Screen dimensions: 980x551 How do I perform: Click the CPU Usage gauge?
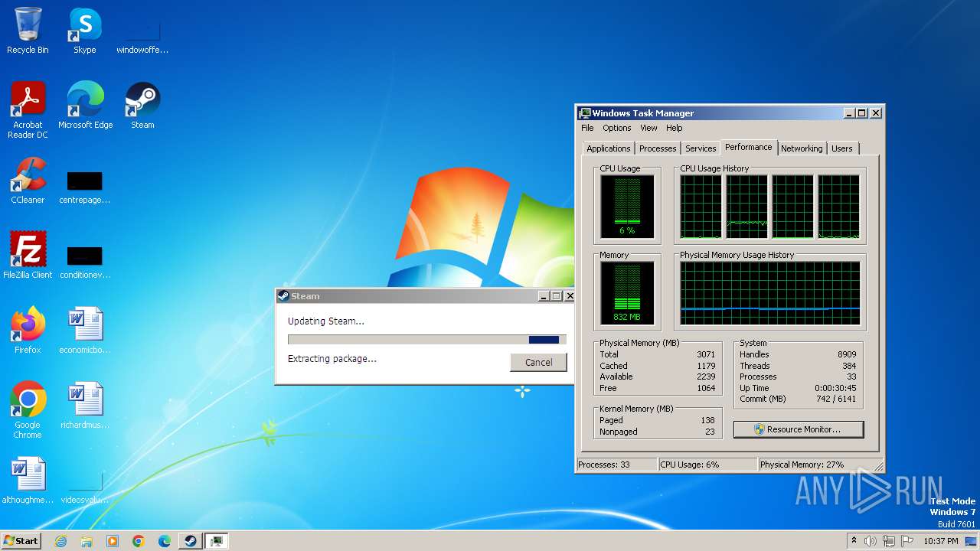627,206
